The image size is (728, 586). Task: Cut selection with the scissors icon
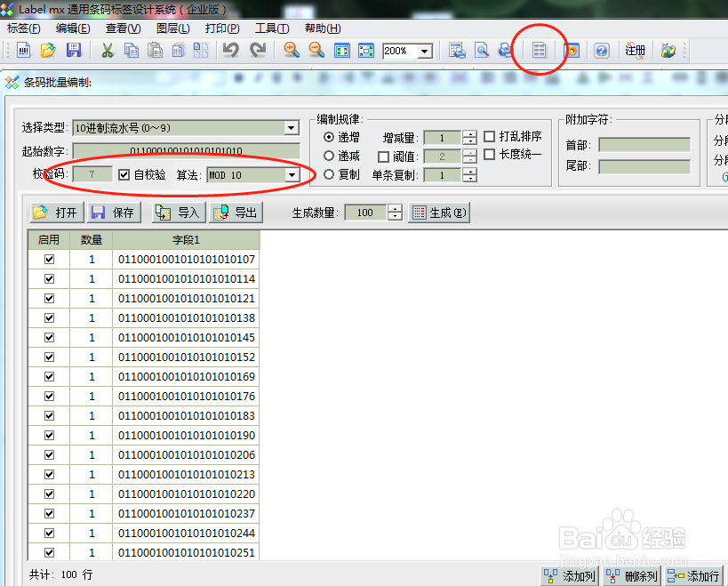[x=108, y=50]
